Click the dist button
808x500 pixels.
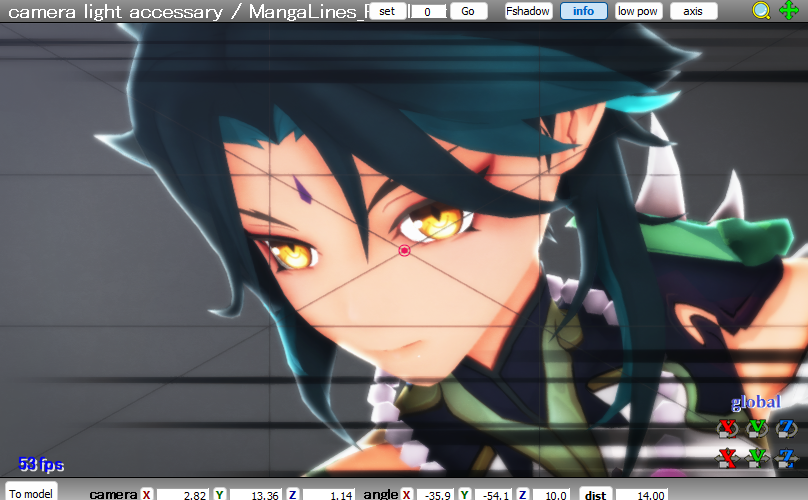[x=596, y=493]
